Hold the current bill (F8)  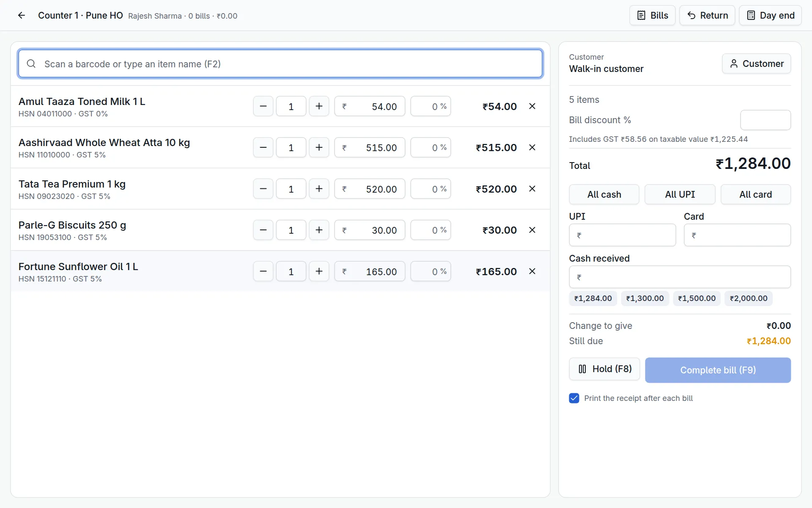click(604, 369)
